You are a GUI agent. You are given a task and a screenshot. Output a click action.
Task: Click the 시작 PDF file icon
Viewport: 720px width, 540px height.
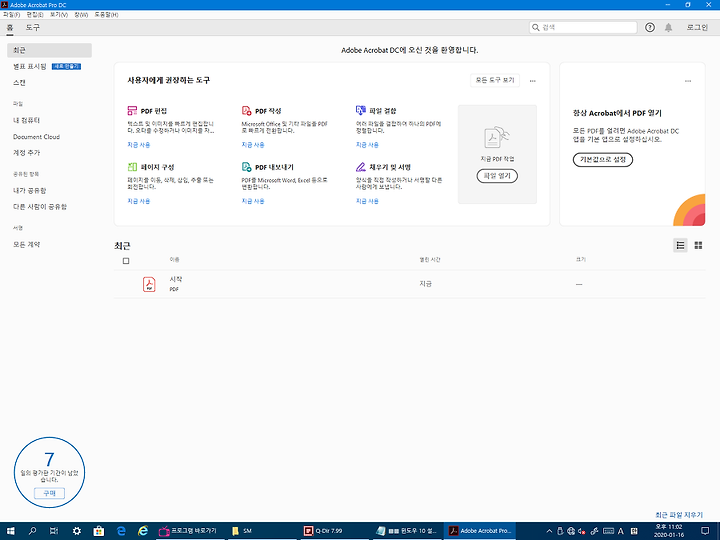(x=149, y=284)
